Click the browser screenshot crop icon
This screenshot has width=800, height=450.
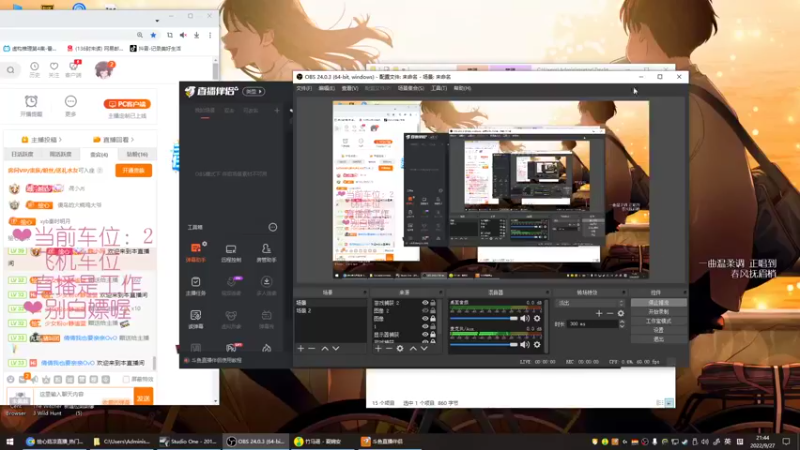(169, 35)
